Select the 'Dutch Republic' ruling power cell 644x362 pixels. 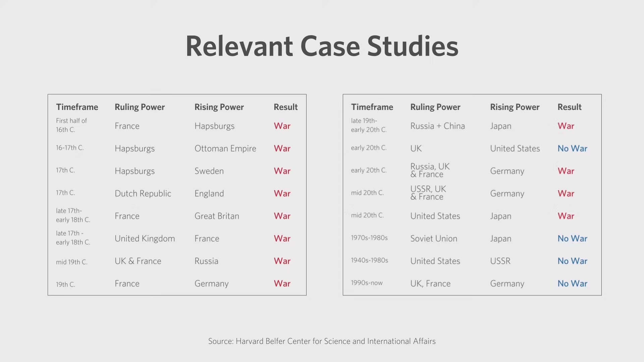143,193
